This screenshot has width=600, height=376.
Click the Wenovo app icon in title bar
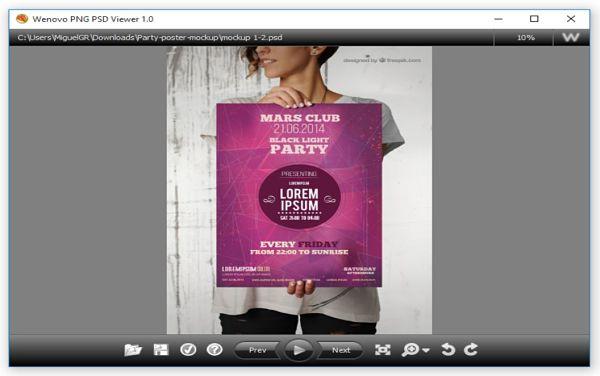22,19
